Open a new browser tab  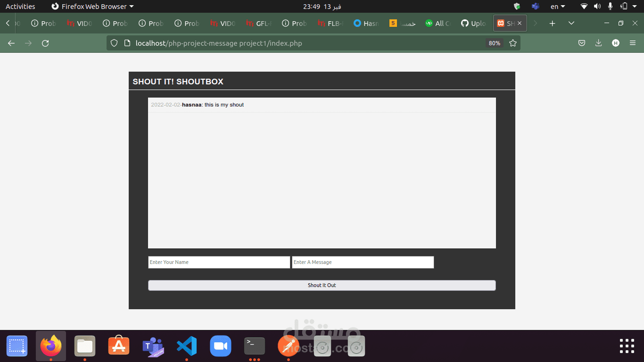pyautogui.click(x=552, y=23)
